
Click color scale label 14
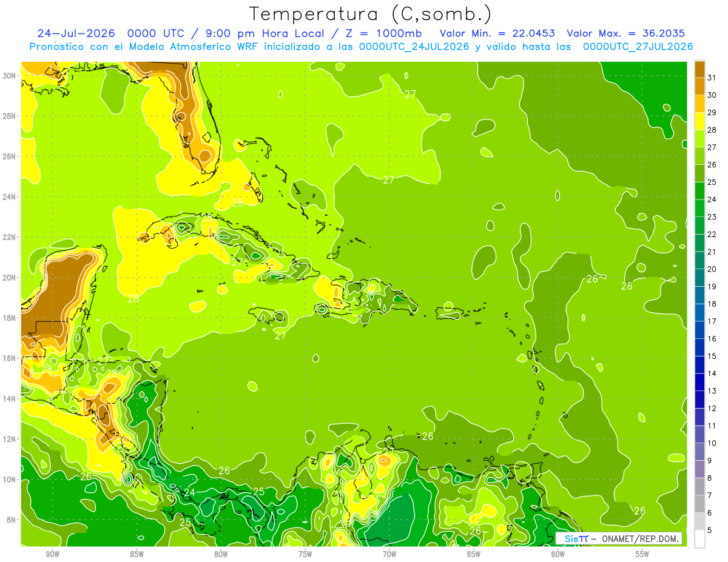[712, 373]
